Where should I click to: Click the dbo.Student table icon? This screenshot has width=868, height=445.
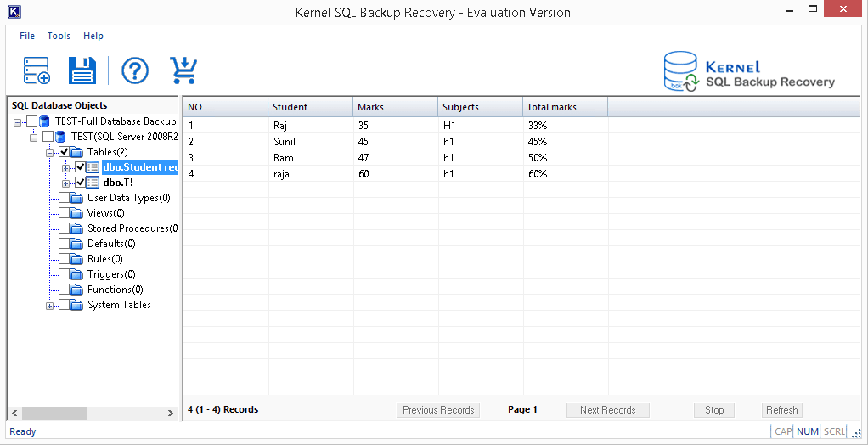point(93,167)
